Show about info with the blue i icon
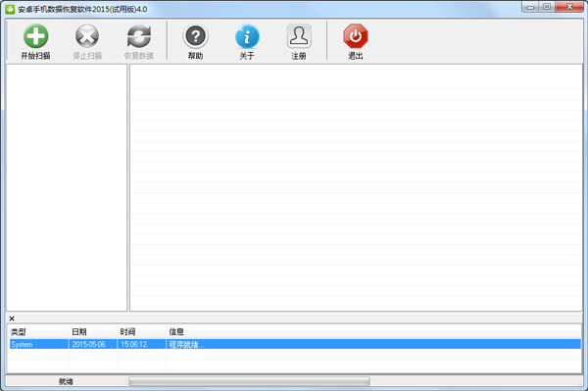Image resolution: width=588 pixels, height=391 pixels. tap(247, 36)
